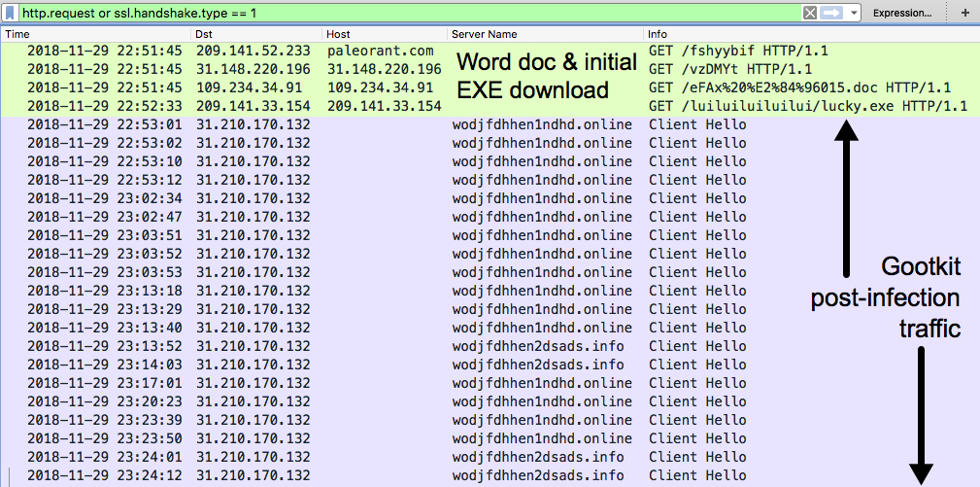Select the GET /eFAx%20%E2%84%96015.doc packet
Image resolution: width=980 pixels, height=487 pixels.
(490, 87)
